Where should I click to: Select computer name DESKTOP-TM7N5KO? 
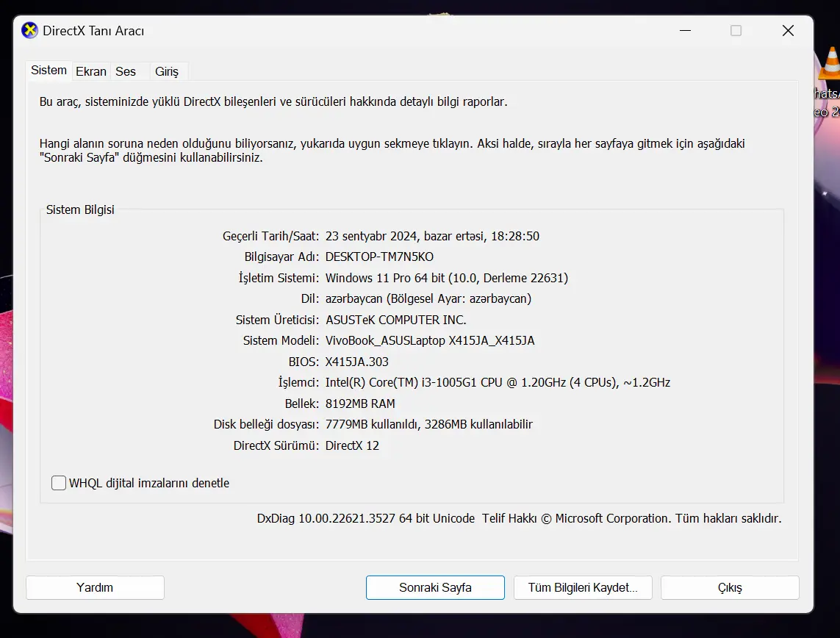(x=379, y=257)
